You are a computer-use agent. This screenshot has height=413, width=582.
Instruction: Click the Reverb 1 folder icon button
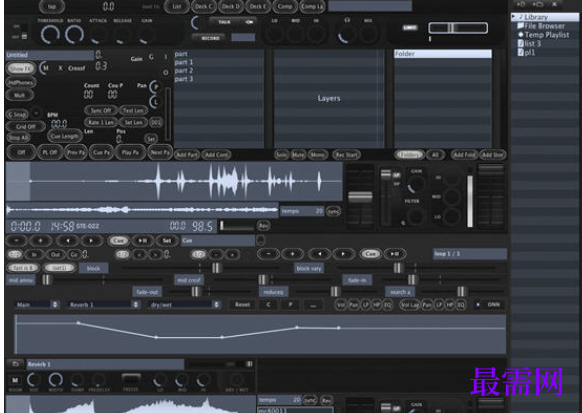point(15,364)
